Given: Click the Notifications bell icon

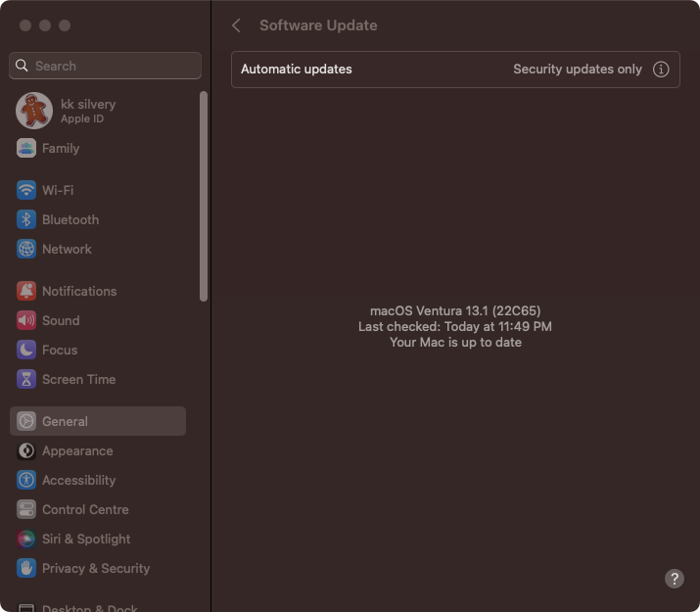Looking at the screenshot, I should 26,291.
